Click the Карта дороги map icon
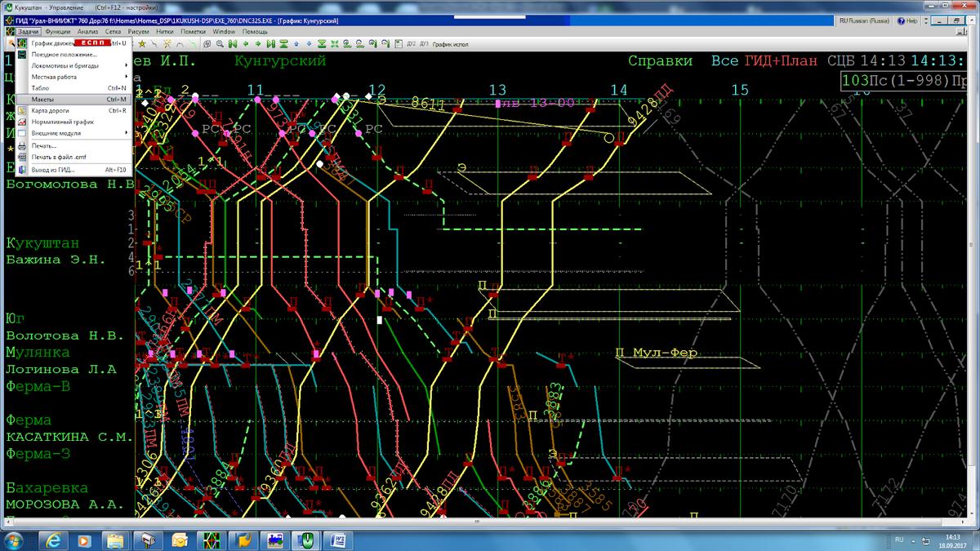 point(23,110)
